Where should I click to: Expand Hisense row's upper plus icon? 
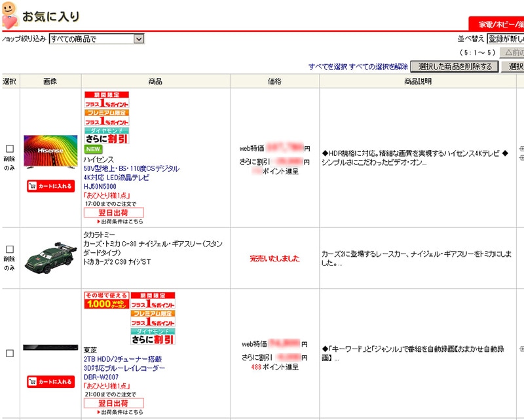pyautogui.click(x=521, y=149)
